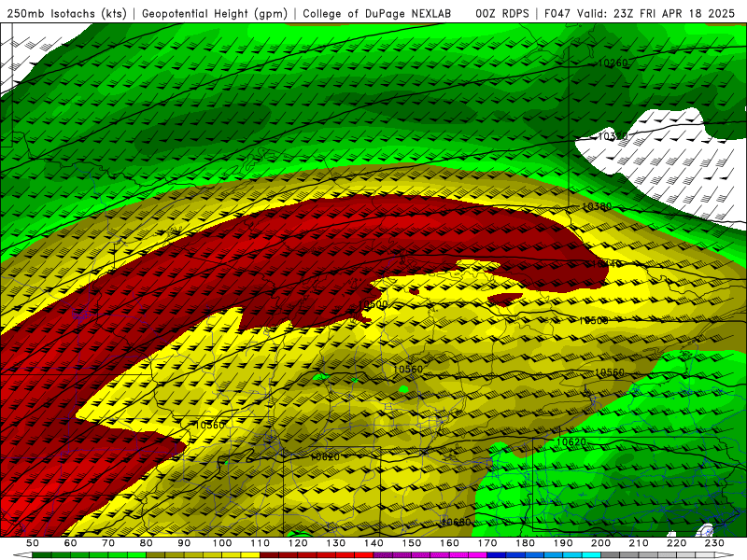Click the 200 knot color scale label
Viewport: 747px width, 560px height.
click(601, 543)
